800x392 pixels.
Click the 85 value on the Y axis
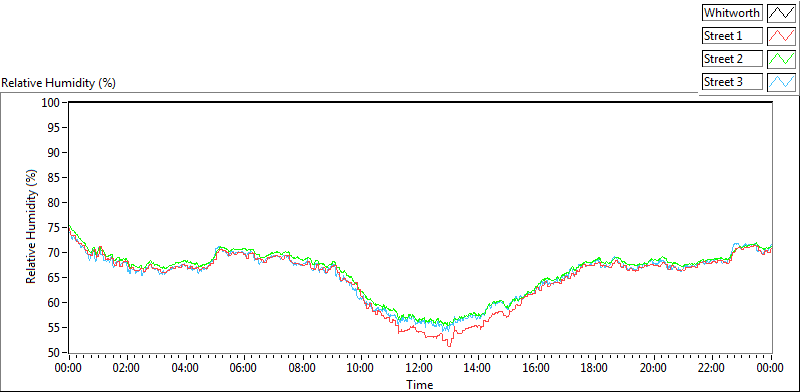tap(55, 178)
